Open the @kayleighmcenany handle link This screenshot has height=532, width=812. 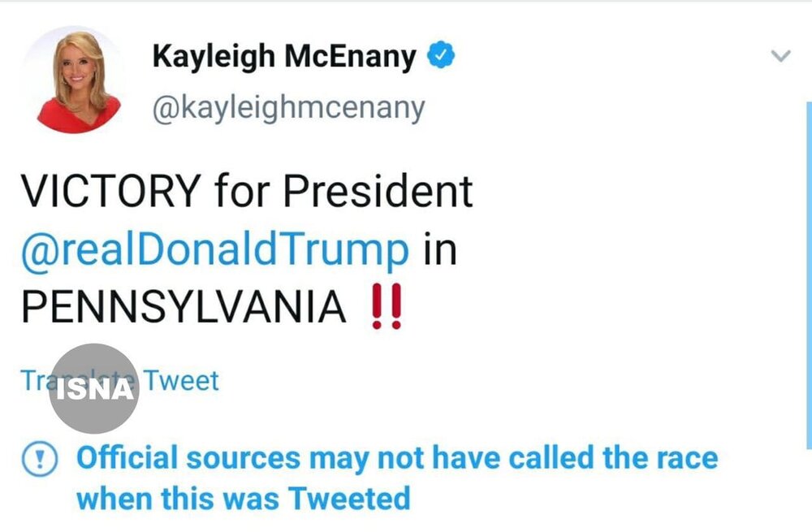288,107
